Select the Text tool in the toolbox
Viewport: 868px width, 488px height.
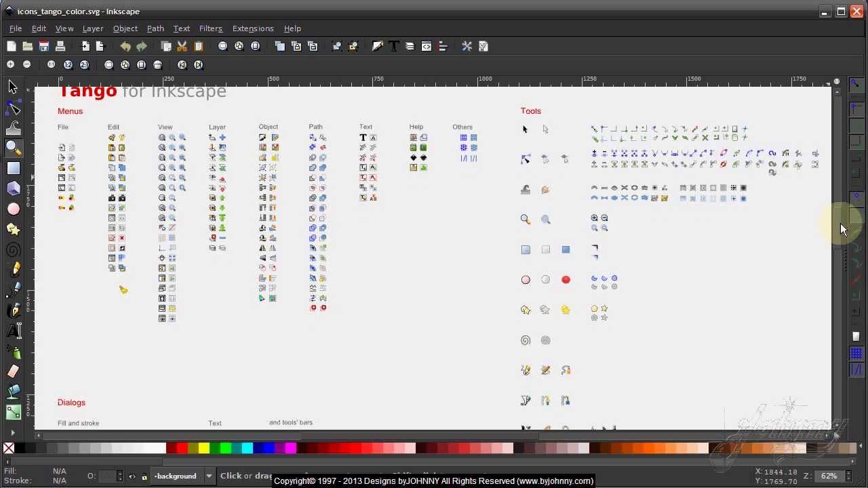(x=13, y=331)
